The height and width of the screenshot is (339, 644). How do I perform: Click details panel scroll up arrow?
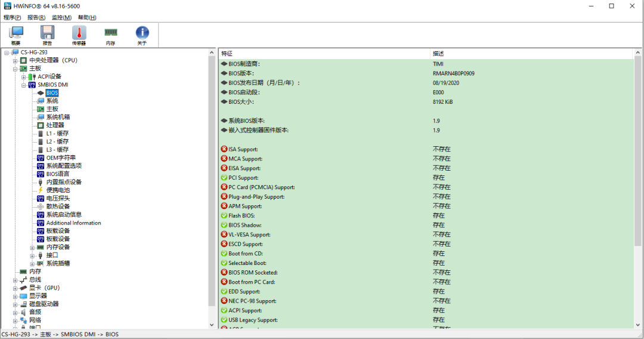click(637, 53)
